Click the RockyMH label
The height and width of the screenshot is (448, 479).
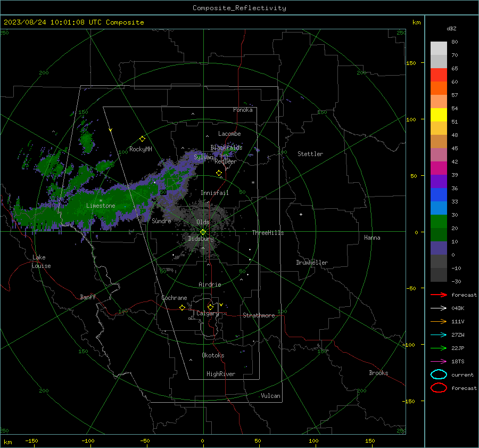(x=141, y=149)
